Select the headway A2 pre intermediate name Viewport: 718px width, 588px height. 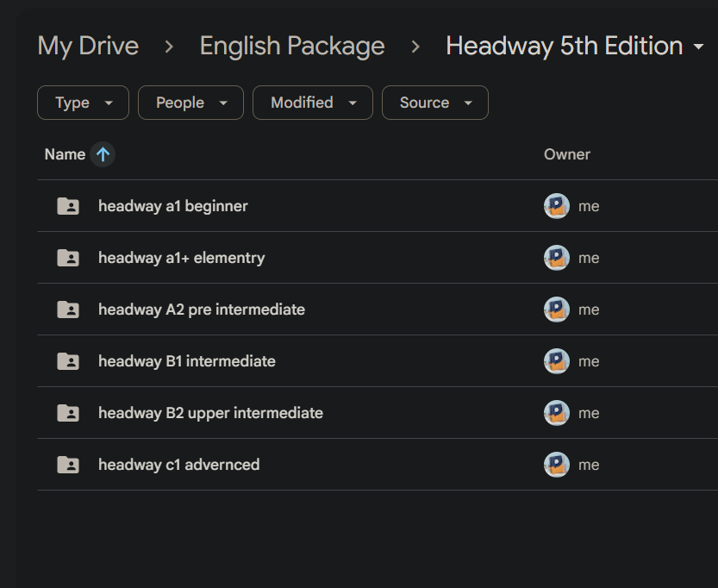point(202,310)
